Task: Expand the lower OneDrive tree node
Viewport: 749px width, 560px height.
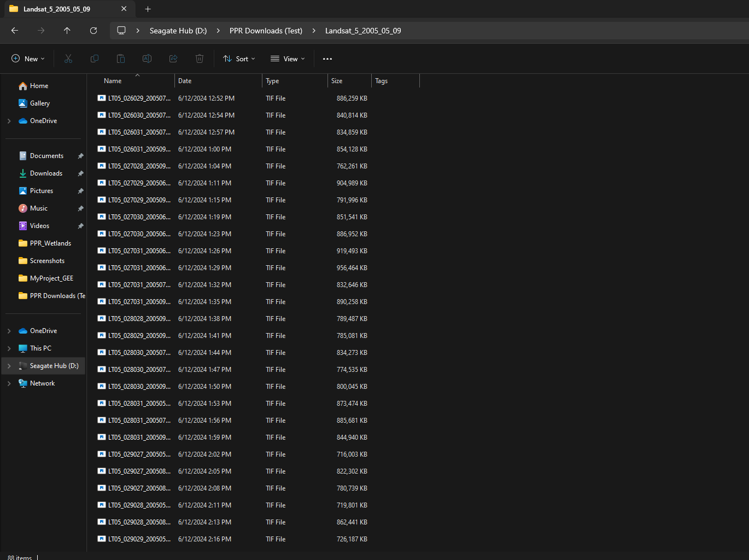Action: tap(9, 331)
